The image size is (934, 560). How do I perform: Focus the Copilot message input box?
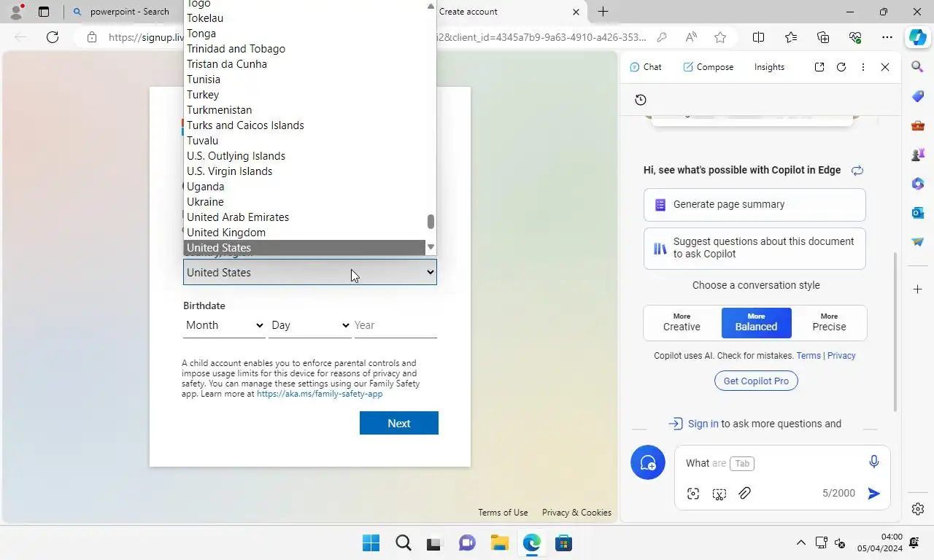(x=773, y=463)
